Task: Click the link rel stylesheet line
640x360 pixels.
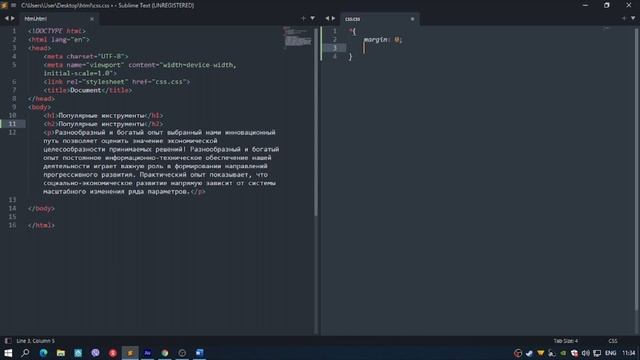Action: coord(117,82)
